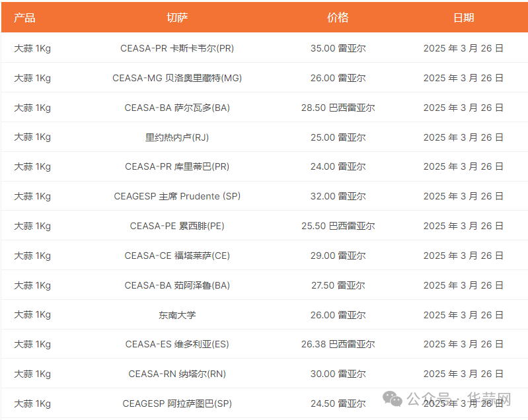Image resolution: width=528 pixels, height=420 pixels.
Task: Click CEAGESP 主席 Prudente (SP) cell
Action: 177,196
